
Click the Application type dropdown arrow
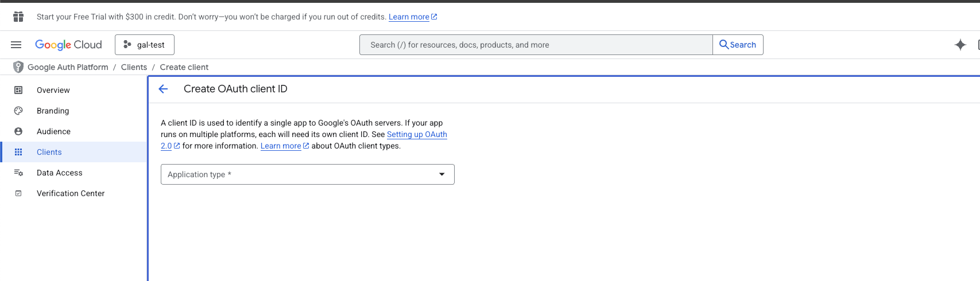pos(442,174)
